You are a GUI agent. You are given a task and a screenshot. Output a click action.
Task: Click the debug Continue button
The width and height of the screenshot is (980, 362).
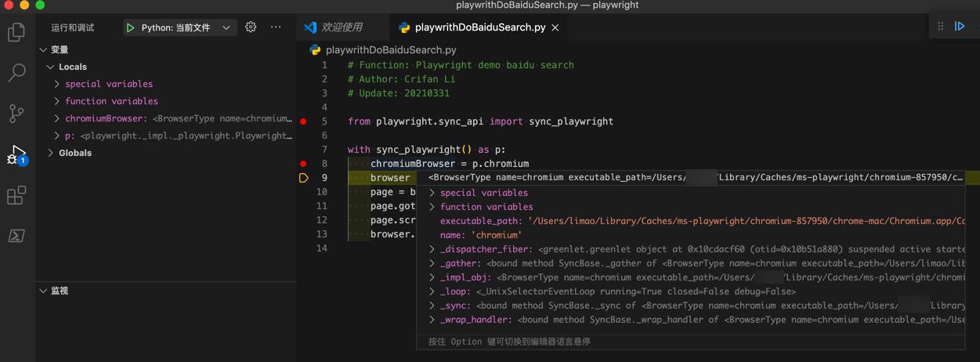960,27
